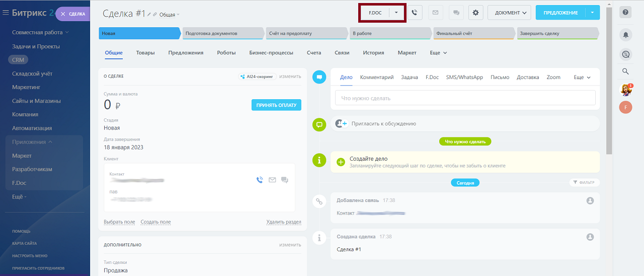The height and width of the screenshot is (276, 644).
Task: Expand the Еще menu in timeline tabs
Action: pyautogui.click(x=582, y=78)
